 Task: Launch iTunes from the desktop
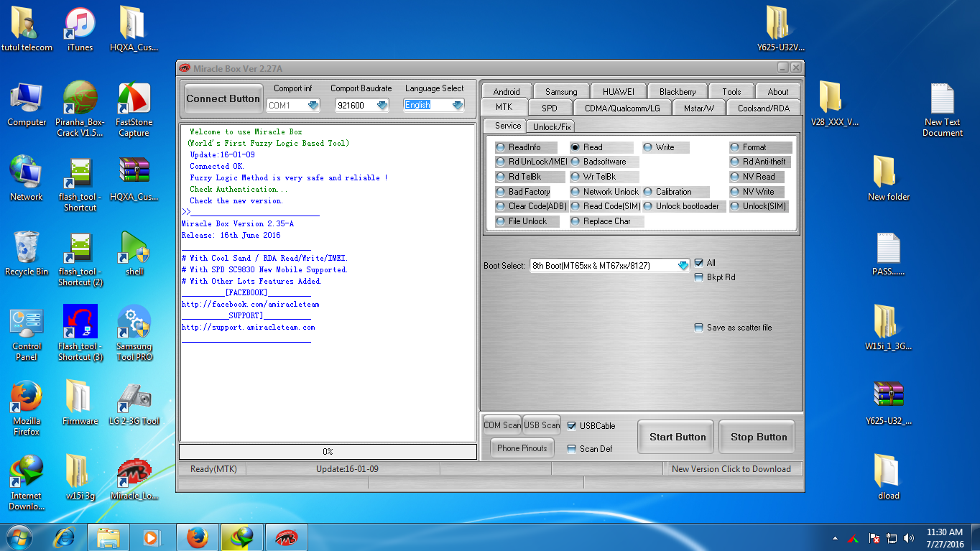[x=80, y=30]
